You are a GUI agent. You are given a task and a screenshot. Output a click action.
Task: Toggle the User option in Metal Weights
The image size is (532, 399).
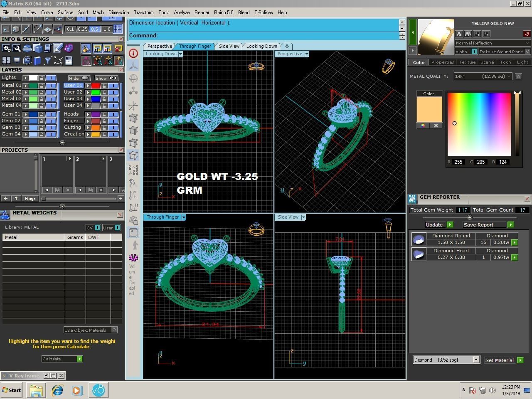[117, 228]
